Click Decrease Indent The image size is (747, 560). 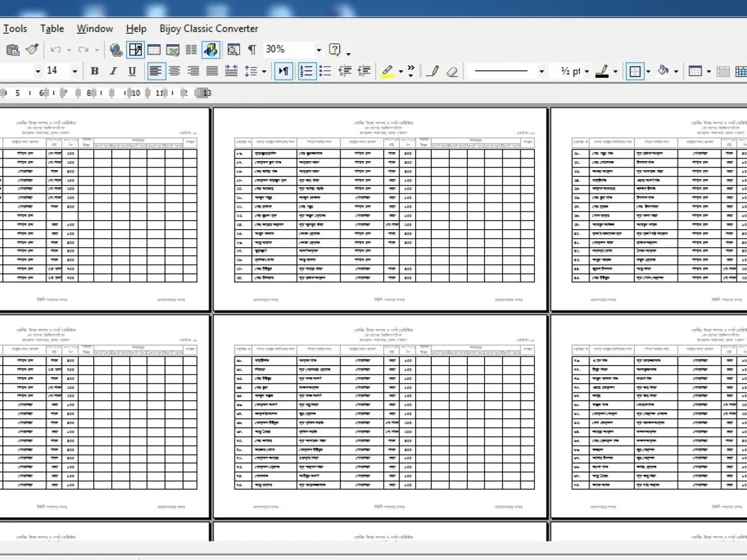[344, 72]
